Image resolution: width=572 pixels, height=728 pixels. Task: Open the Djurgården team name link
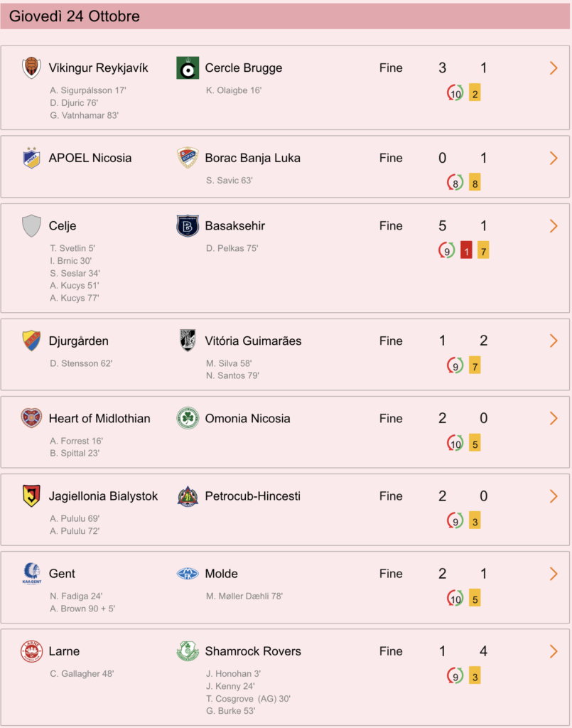point(79,341)
